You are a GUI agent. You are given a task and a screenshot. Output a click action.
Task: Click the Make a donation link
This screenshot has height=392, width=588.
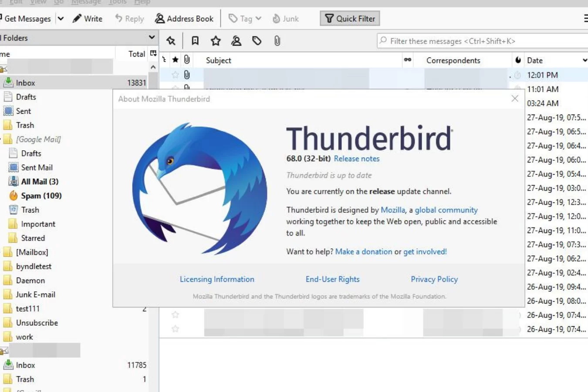tap(363, 251)
